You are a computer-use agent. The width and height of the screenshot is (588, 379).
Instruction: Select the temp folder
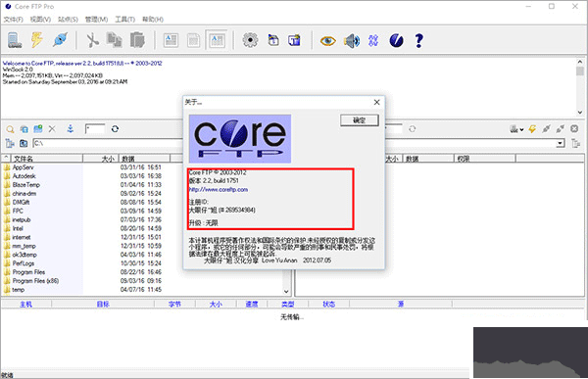coord(19,290)
